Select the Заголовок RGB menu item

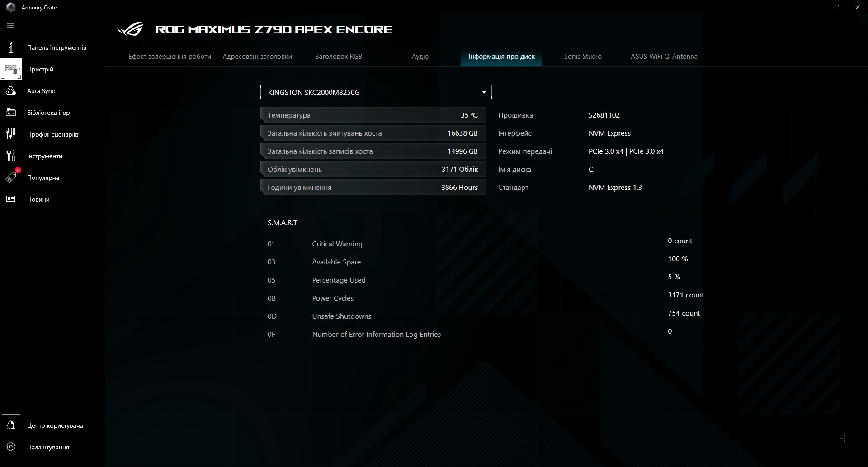coord(339,56)
